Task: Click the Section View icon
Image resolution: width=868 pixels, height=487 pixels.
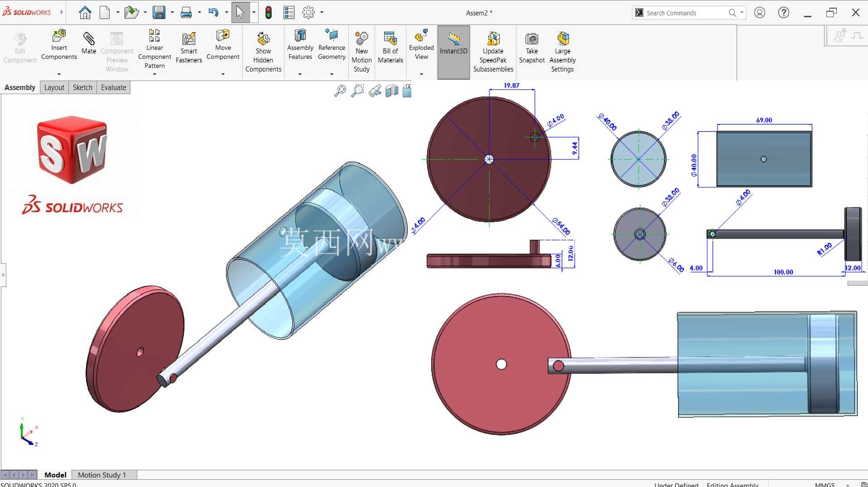Action: 392,91
